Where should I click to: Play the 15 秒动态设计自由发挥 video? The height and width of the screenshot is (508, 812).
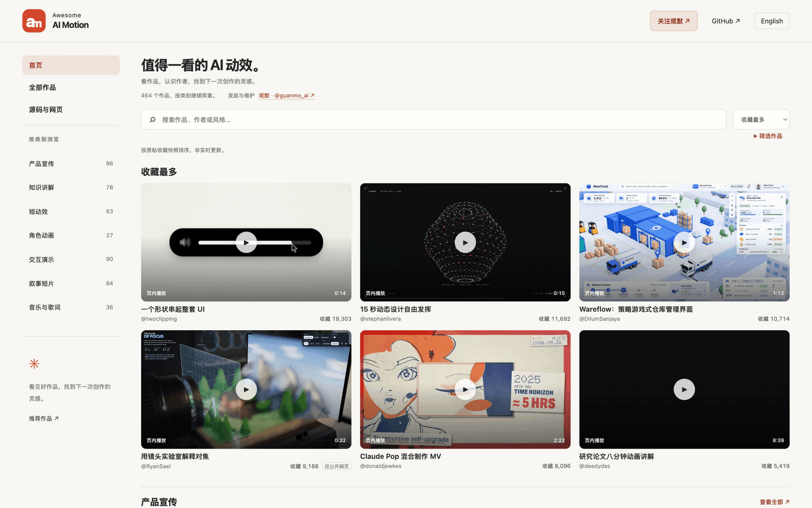465,242
